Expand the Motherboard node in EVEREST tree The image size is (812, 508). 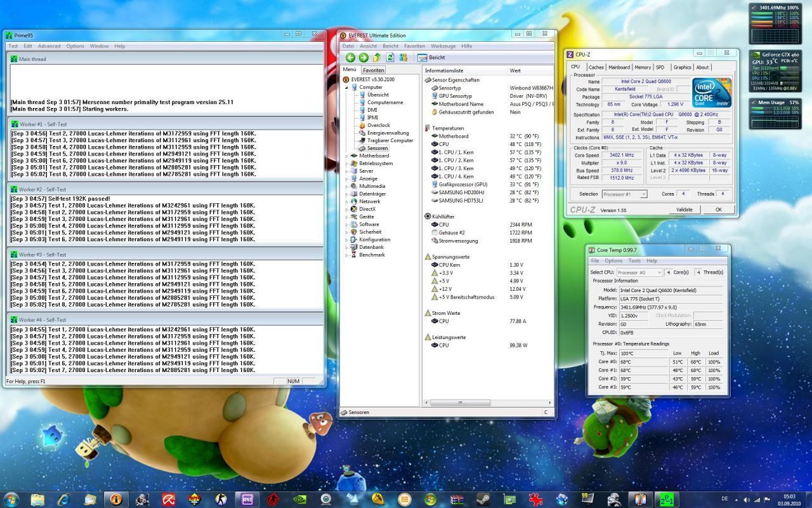[x=347, y=156]
